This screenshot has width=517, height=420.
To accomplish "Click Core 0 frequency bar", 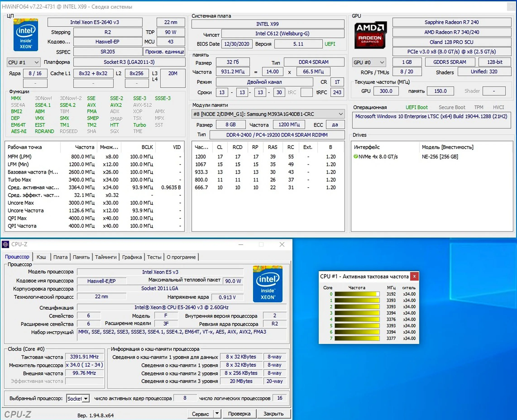I will tap(357, 294).
